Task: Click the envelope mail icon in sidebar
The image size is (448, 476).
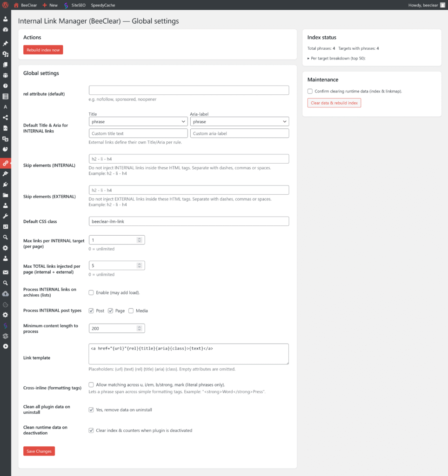Action: [x=6, y=272]
